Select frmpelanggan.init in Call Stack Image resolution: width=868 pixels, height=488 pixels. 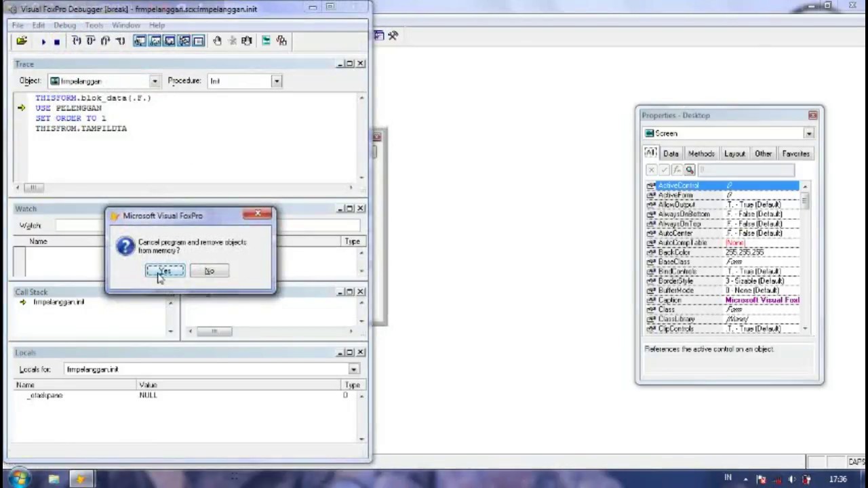click(x=59, y=302)
